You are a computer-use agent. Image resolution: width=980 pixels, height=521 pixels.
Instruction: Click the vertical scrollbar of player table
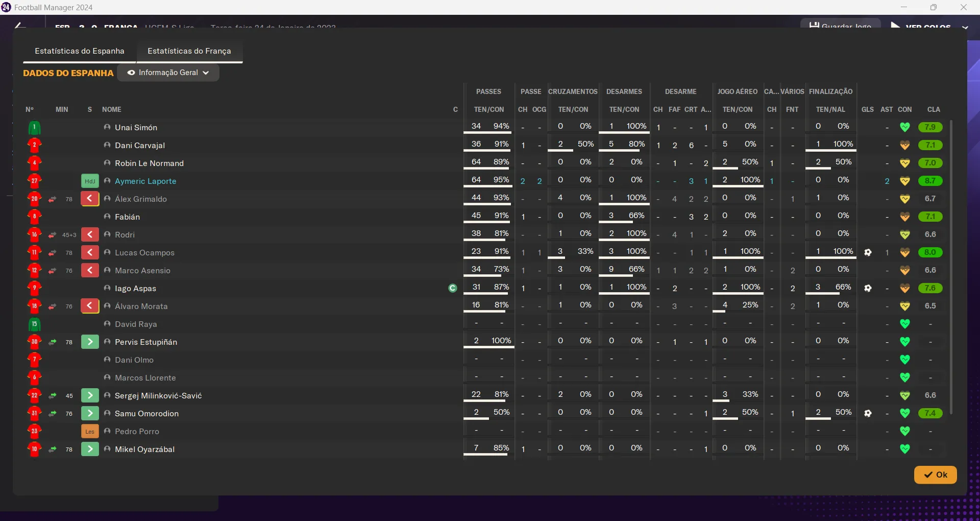click(x=950, y=267)
